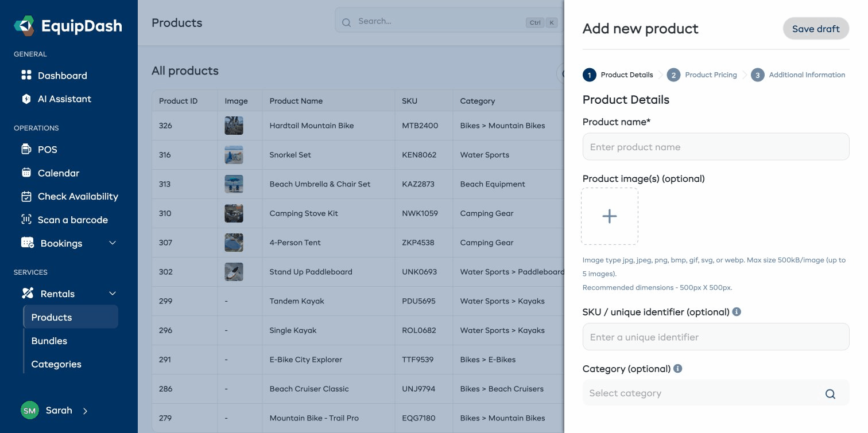
Task: Click the Enter product name field
Action: (715, 146)
